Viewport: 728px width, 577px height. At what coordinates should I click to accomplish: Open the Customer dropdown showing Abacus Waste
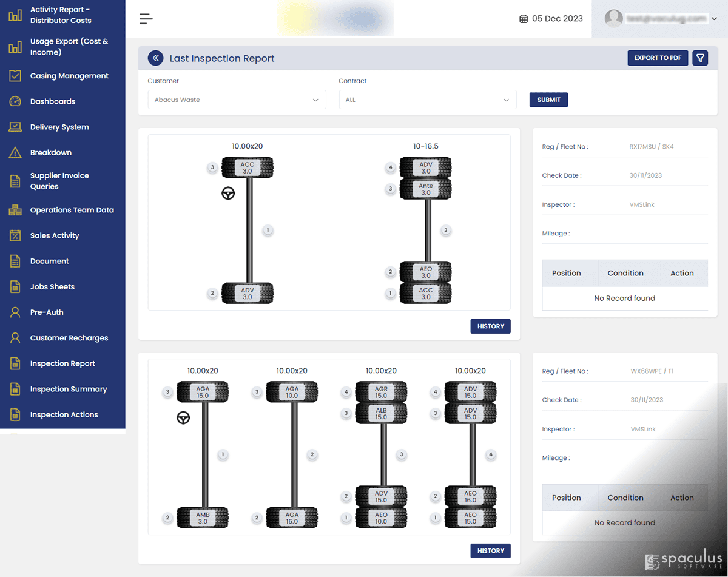pyautogui.click(x=237, y=100)
